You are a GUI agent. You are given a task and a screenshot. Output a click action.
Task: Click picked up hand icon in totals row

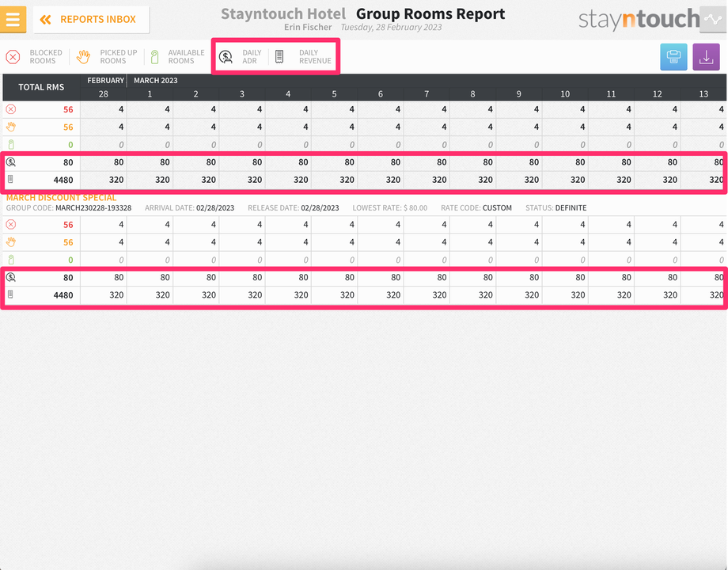(x=11, y=127)
